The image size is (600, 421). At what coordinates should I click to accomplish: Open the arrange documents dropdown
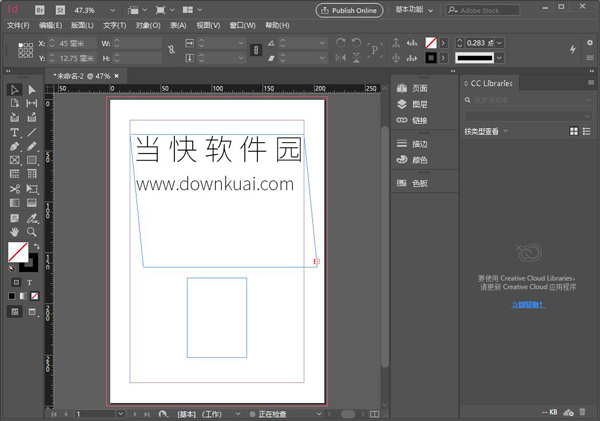point(192,10)
